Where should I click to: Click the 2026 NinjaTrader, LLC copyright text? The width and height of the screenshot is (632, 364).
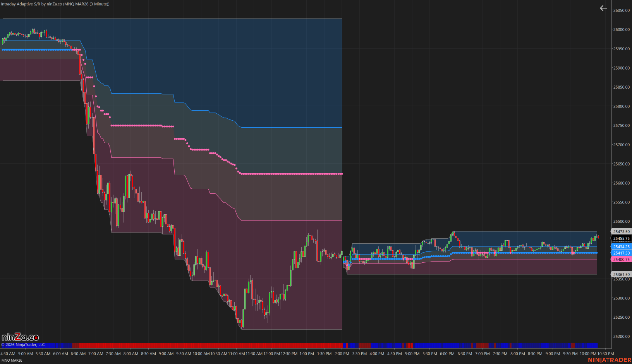coord(23,345)
